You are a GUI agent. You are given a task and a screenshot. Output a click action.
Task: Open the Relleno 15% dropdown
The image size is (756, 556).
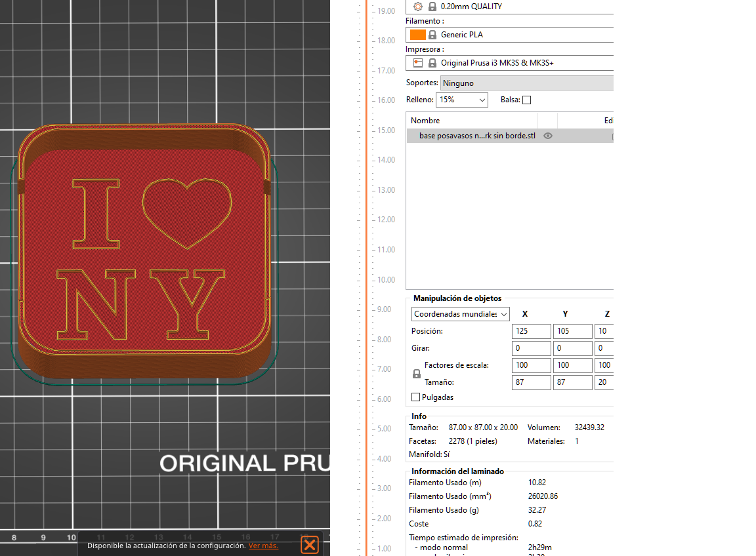[462, 100]
